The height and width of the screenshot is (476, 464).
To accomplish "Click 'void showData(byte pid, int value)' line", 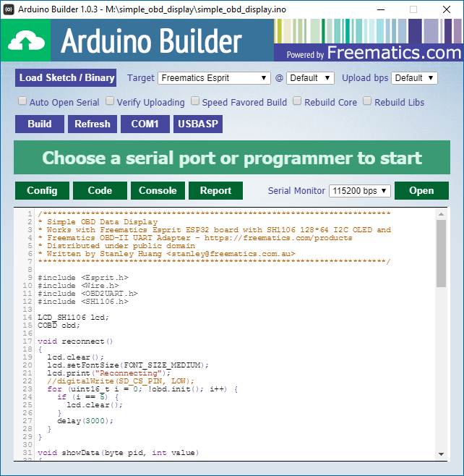I will tap(119, 453).
